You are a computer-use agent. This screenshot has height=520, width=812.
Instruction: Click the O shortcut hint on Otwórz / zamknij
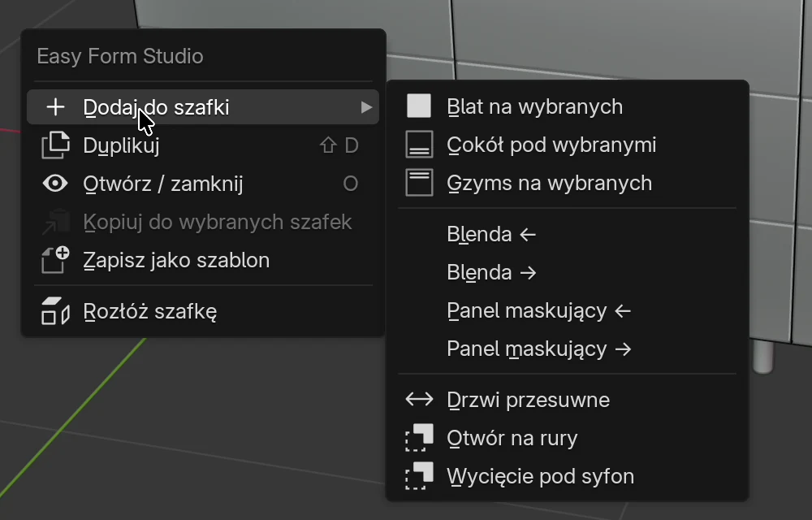351,184
